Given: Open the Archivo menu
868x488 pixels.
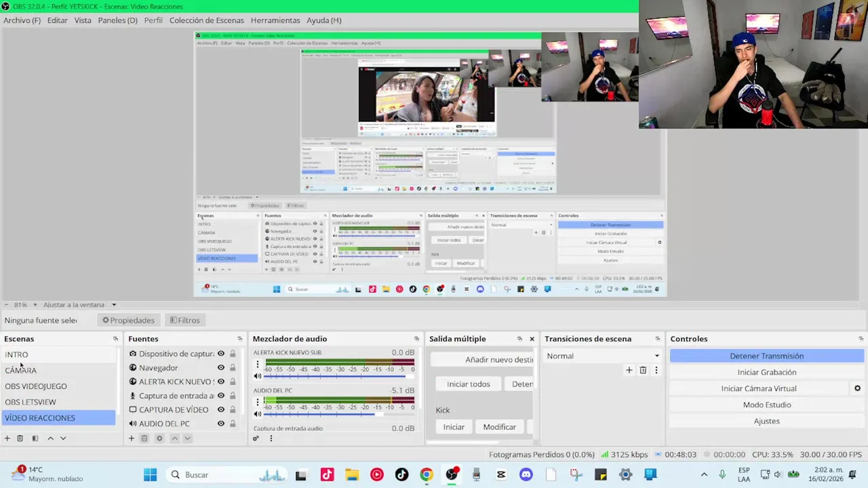Looking at the screenshot, I should coord(22,20).
